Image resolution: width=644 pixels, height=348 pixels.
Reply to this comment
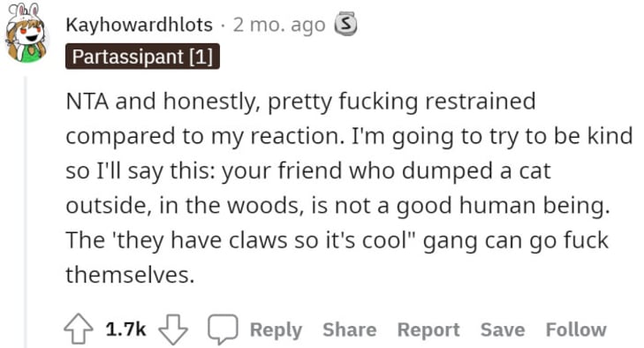point(276,329)
